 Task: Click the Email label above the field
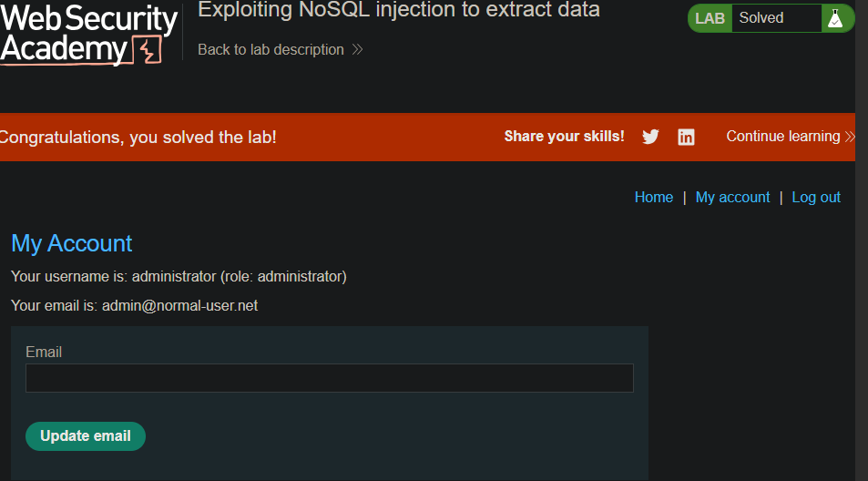[44, 352]
